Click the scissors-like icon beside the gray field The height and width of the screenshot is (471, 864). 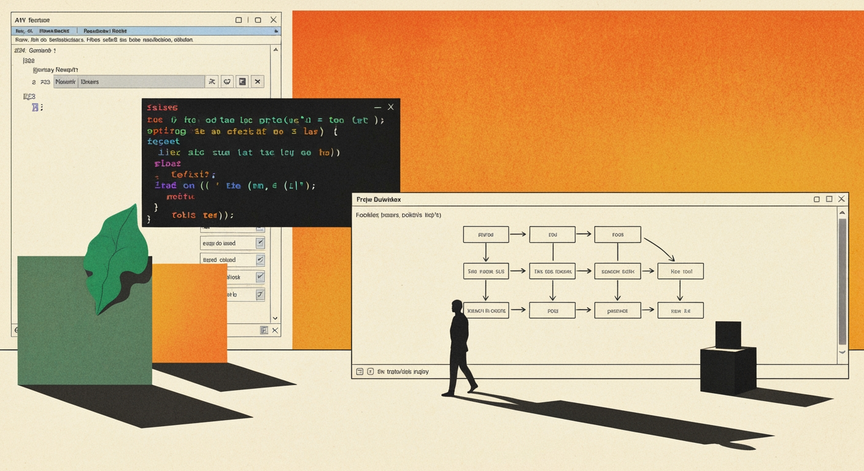(x=212, y=82)
